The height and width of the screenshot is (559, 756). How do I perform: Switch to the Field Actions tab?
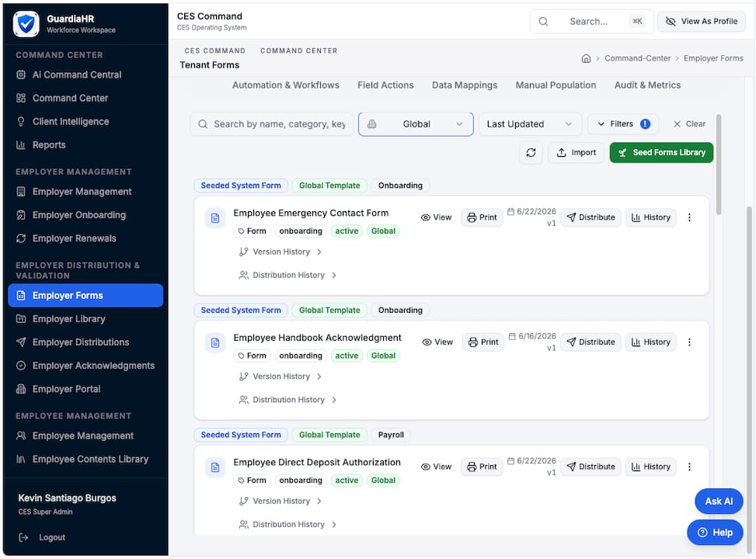[x=385, y=85]
